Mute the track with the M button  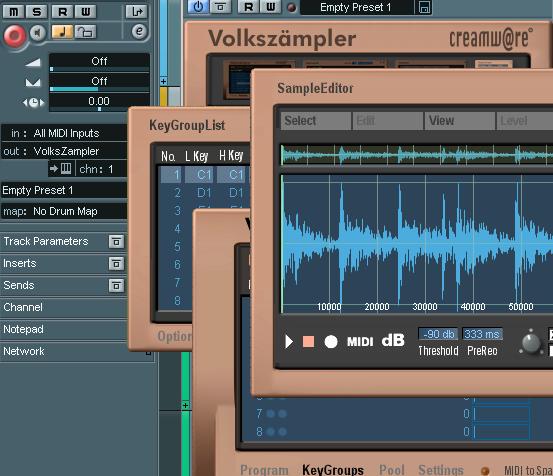point(13,12)
